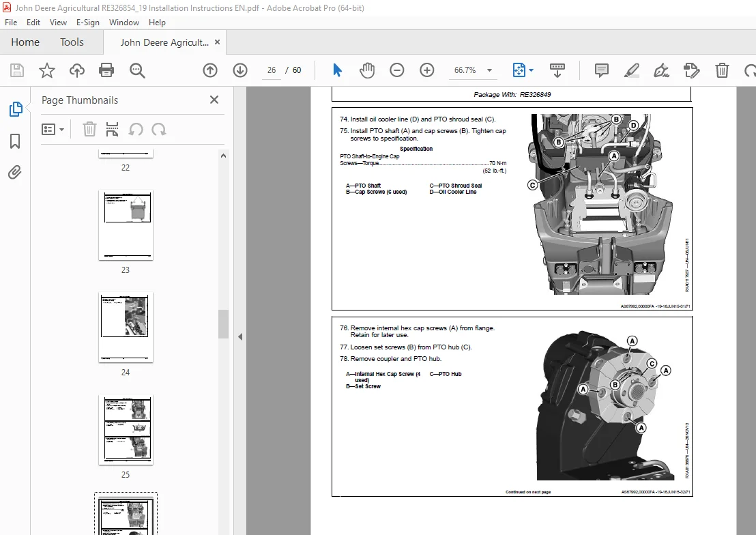Activate the hand pan tool
The height and width of the screenshot is (535, 756).
point(367,70)
